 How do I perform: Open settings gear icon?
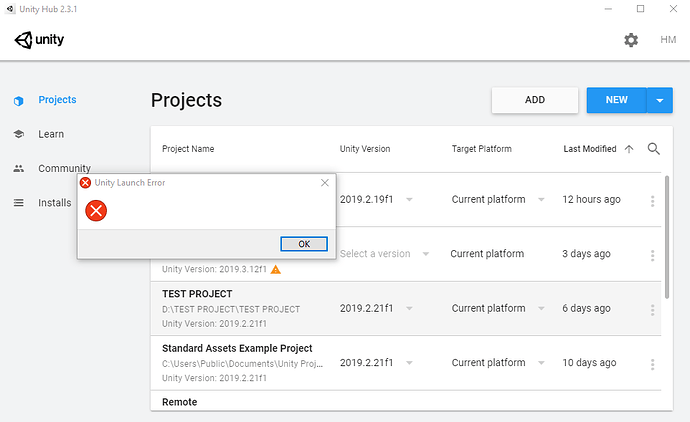tap(631, 40)
